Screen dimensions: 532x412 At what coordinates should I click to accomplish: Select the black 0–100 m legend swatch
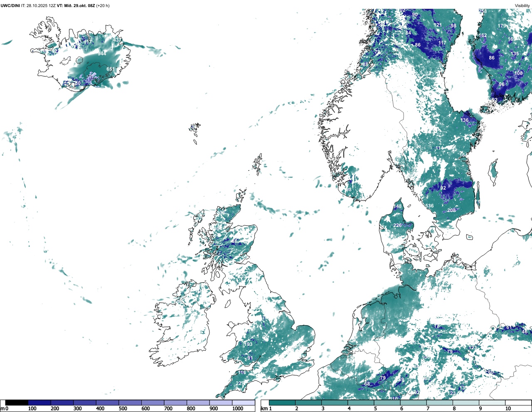(17, 402)
